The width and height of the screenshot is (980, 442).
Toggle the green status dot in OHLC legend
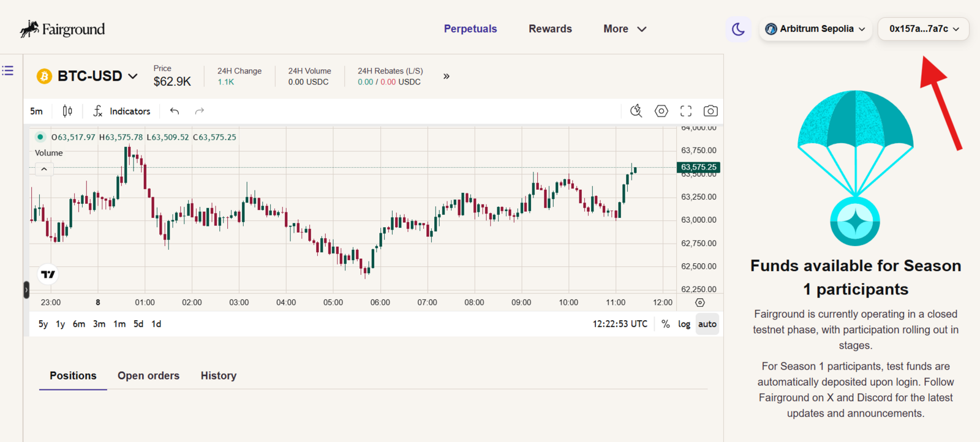(40, 137)
